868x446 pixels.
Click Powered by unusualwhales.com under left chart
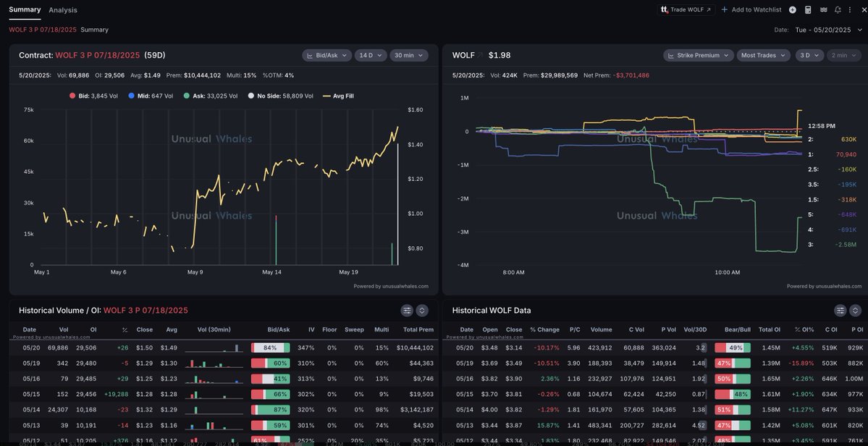(391, 286)
